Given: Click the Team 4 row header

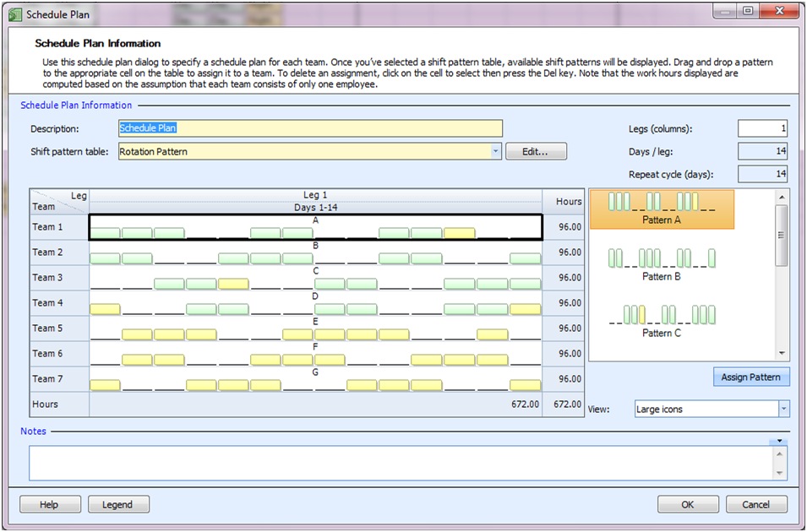Looking at the screenshot, I should pyautogui.click(x=59, y=303).
